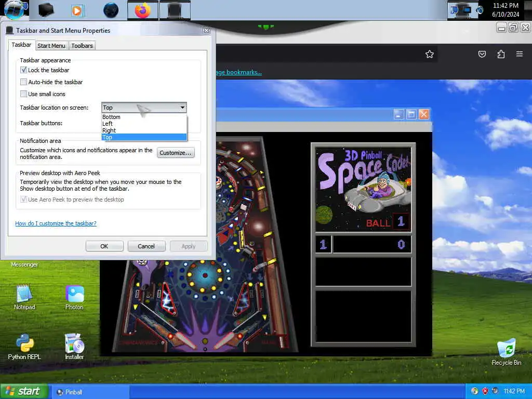Screen dimensions: 532x399
Task: Close the Taskbar properties dialog
Action: pyautogui.click(x=206, y=31)
